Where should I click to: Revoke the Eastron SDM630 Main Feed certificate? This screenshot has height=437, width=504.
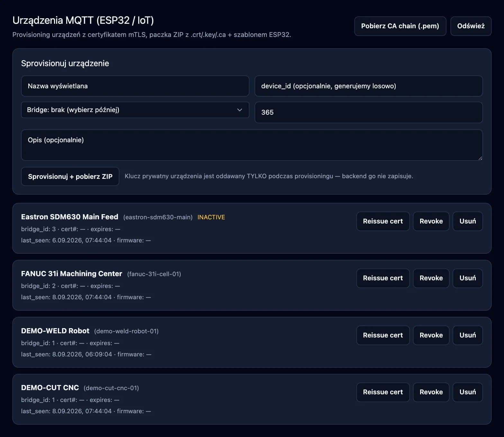click(x=431, y=221)
